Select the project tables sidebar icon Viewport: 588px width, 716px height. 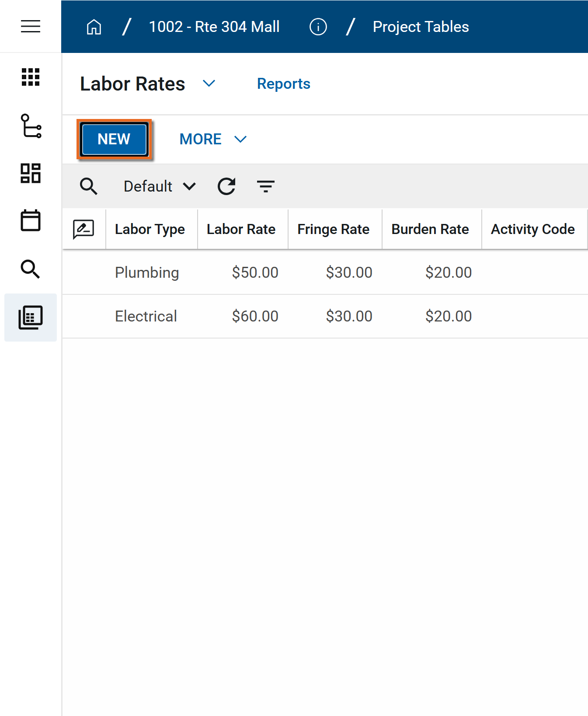(31, 318)
